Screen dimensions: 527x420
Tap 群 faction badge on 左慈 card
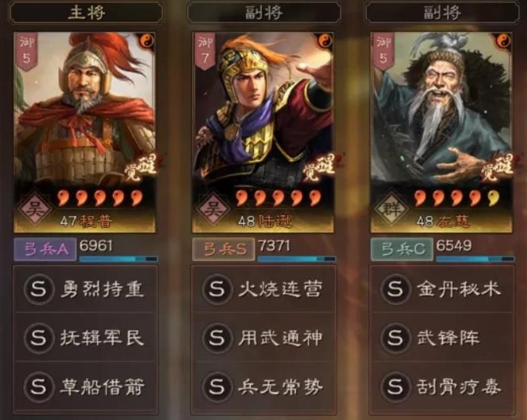pyautogui.click(x=391, y=209)
